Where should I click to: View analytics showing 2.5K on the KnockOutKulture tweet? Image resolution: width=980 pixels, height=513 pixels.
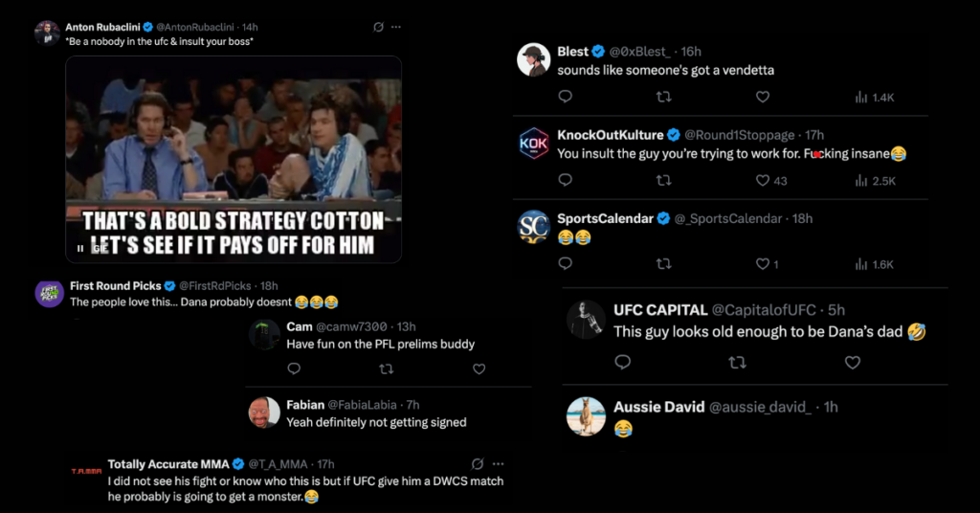coord(873,180)
